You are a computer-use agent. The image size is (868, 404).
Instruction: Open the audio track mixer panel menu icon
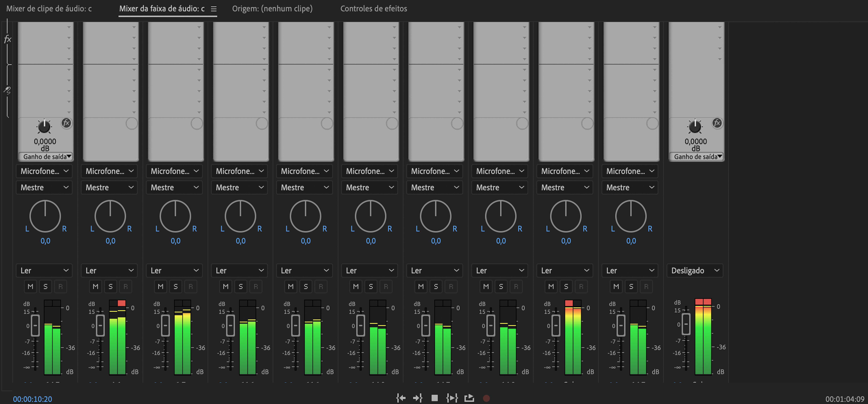214,9
